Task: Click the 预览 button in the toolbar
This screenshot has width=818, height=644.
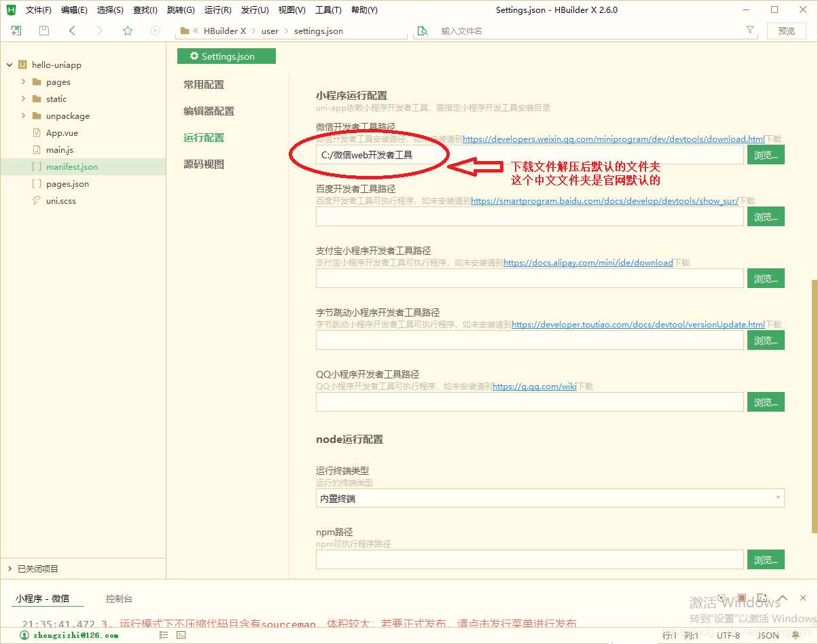Action: point(786,31)
